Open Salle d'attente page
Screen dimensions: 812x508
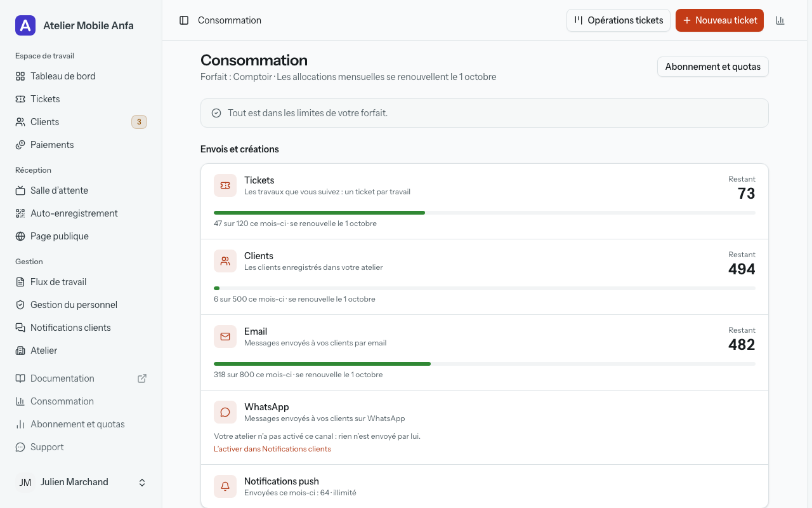click(x=81, y=190)
